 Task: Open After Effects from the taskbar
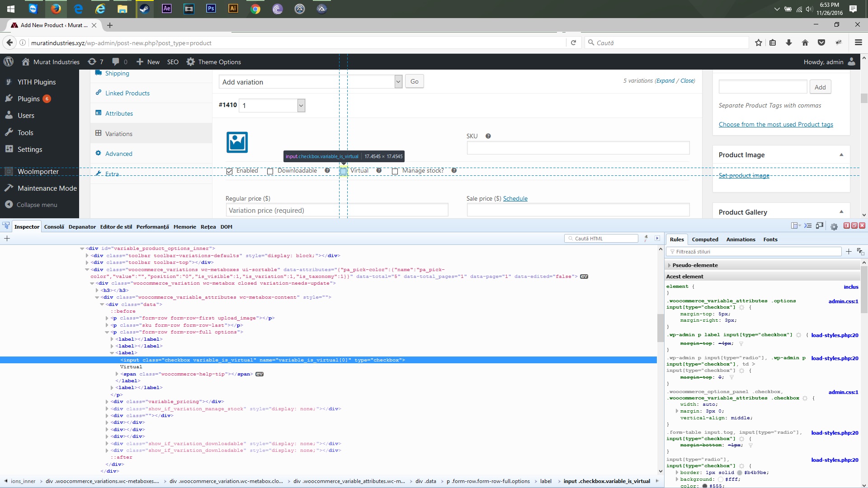tap(167, 9)
